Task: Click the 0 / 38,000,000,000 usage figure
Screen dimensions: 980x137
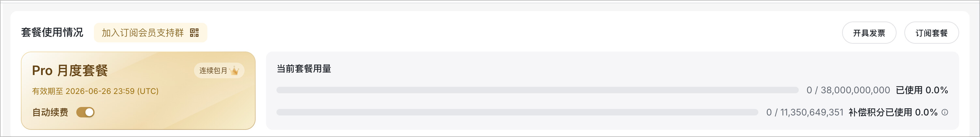Action: coord(848,90)
